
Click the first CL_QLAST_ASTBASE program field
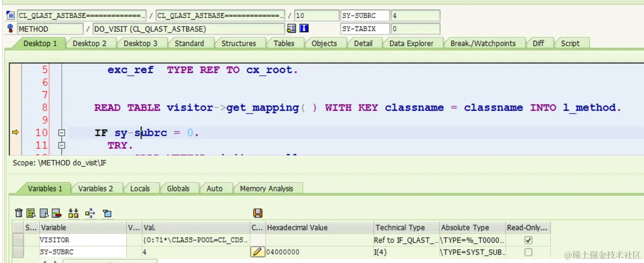coord(82,16)
